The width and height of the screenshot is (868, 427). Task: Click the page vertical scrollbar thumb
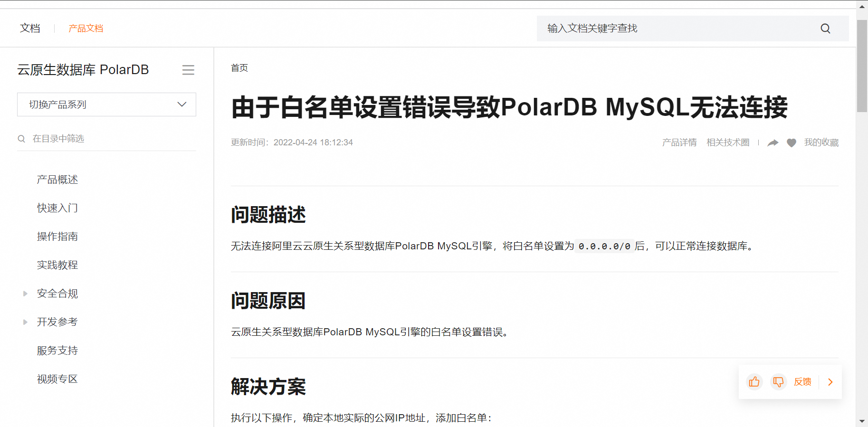point(862,66)
